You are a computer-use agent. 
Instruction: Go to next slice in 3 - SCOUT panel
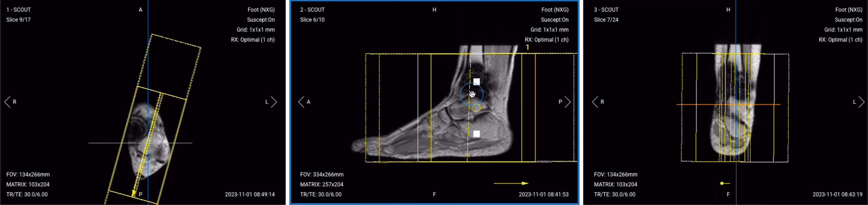click(x=861, y=102)
